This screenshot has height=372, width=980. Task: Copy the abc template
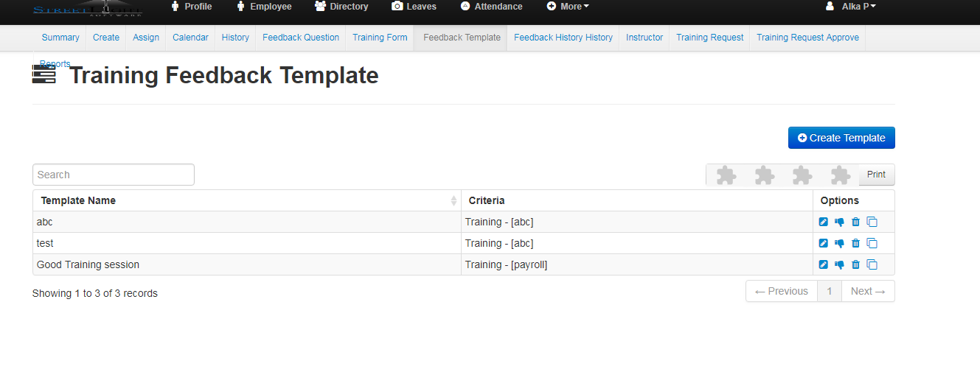[x=872, y=222]
